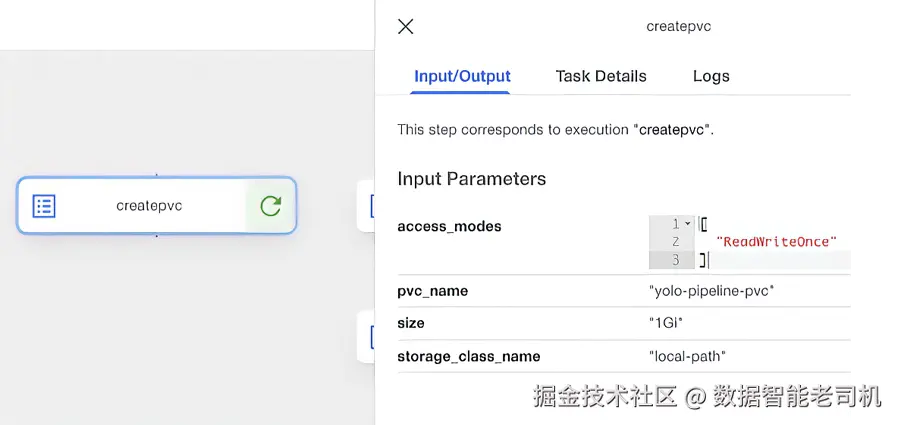Click the step execution description text
The image size is (897, 425).
point(555,130)
